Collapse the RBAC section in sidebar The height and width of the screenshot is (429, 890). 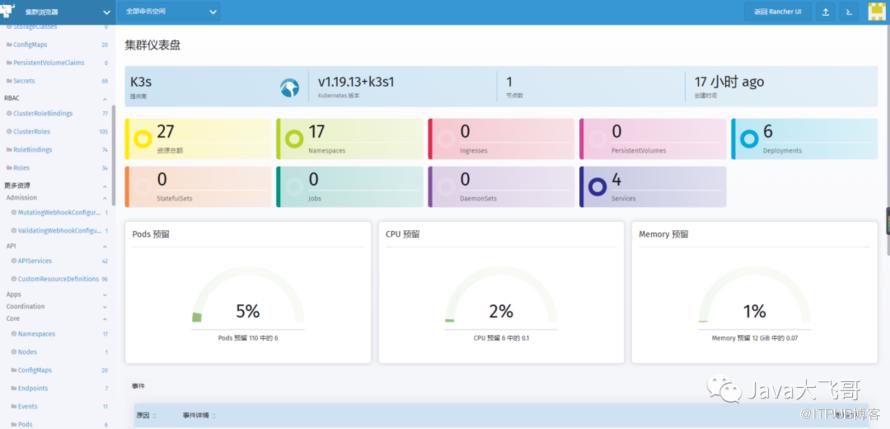click(105, 98)
